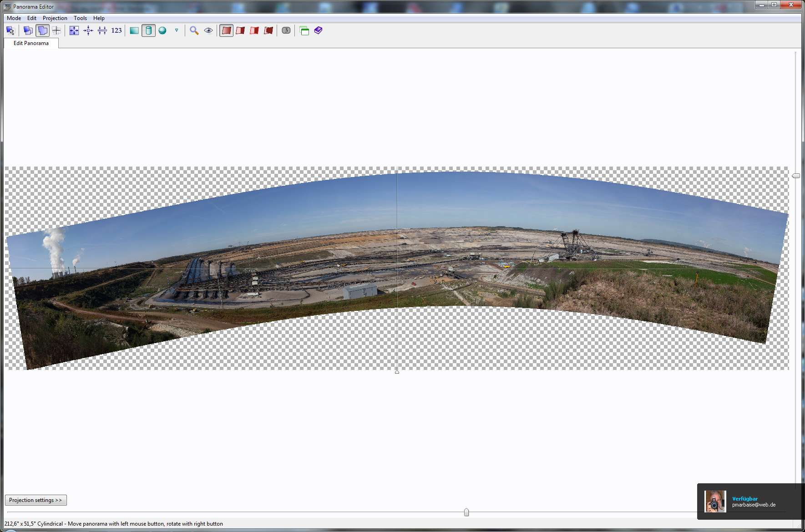This screenshot has height=532, width=805.
Task: Click the bottom horizontal field-of-view slider handle
Action: click(x=466, y=512)
